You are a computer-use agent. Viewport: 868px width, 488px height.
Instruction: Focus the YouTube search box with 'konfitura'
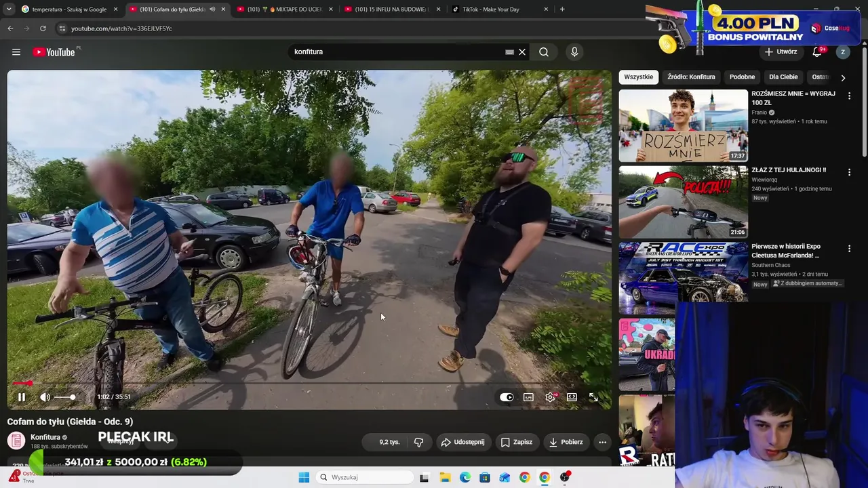(x=397, y=52)
